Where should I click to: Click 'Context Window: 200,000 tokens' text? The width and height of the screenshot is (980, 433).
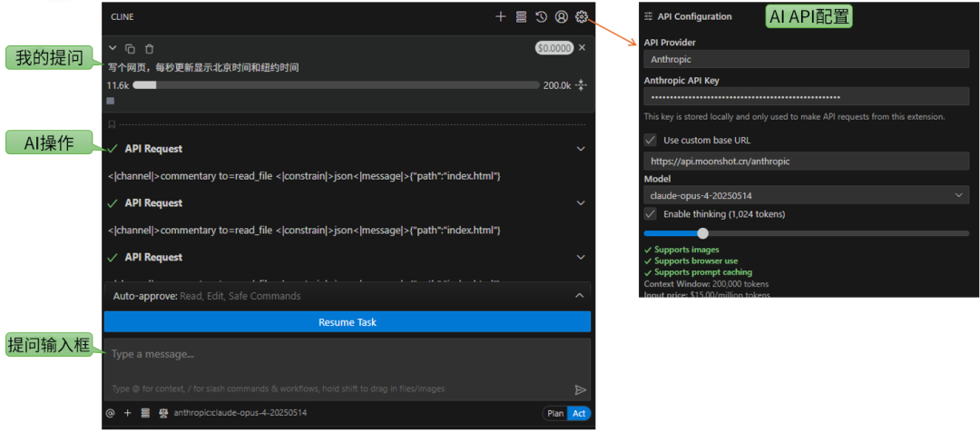[705, 283]
